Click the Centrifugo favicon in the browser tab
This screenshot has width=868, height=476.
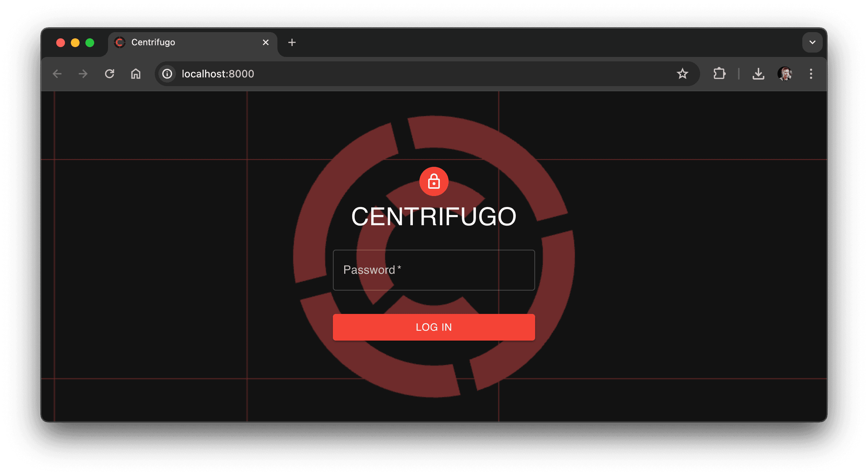pos(120,42)
